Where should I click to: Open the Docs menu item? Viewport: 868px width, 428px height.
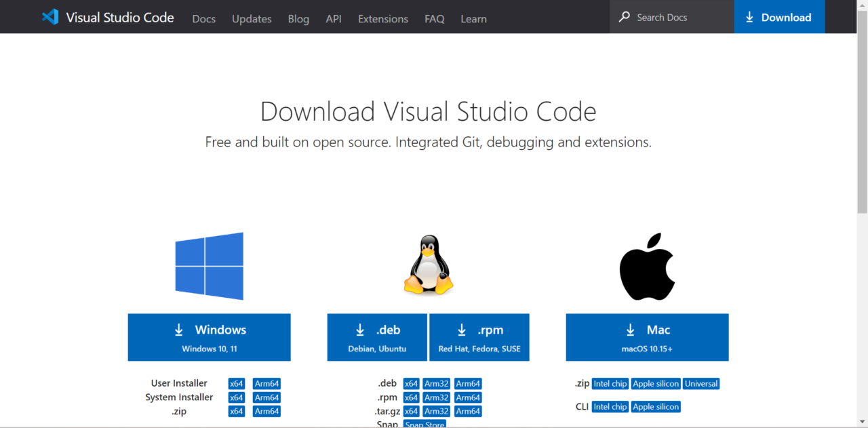pos(203,18)
